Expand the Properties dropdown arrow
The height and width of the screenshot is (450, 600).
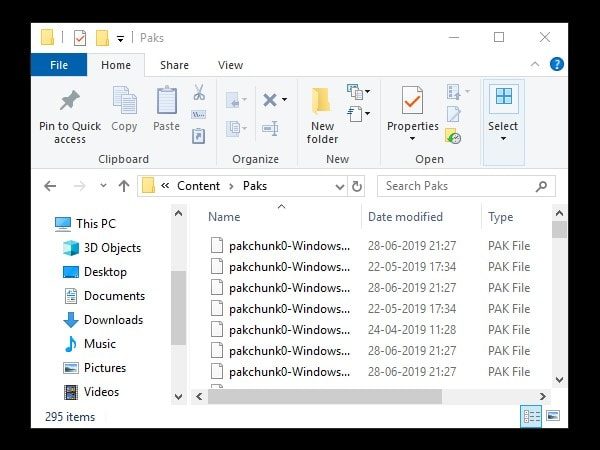click(412, 139)
